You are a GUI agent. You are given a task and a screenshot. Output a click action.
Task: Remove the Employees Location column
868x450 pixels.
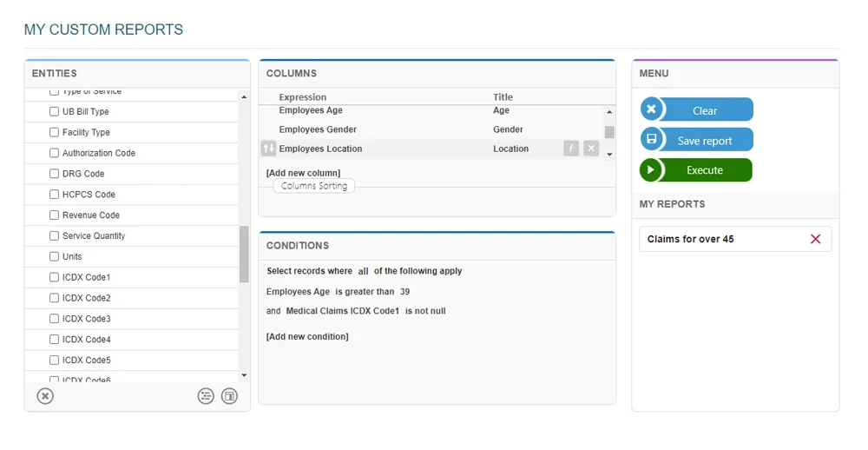coord(591,149)
